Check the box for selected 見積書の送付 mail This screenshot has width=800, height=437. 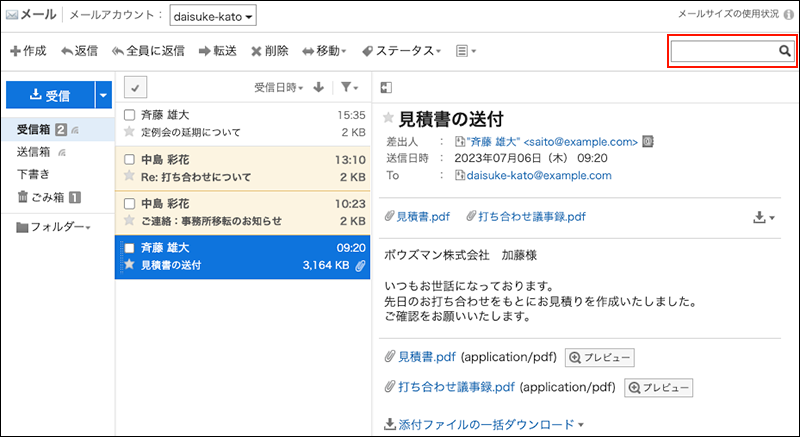[x=130, y=248]
